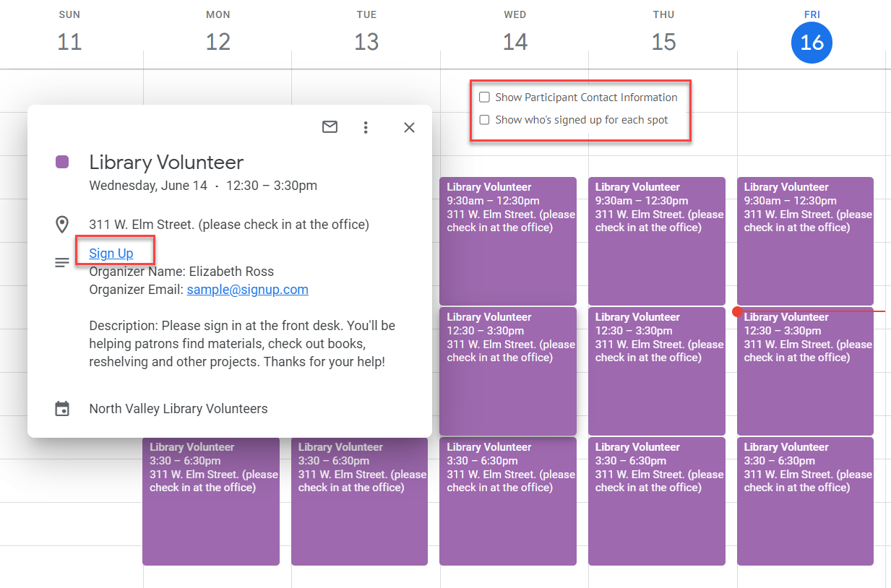This screenshot has height=588, width=891.
Task: Open the sample@signup.com email link
Action: click(x=247, y=290)
